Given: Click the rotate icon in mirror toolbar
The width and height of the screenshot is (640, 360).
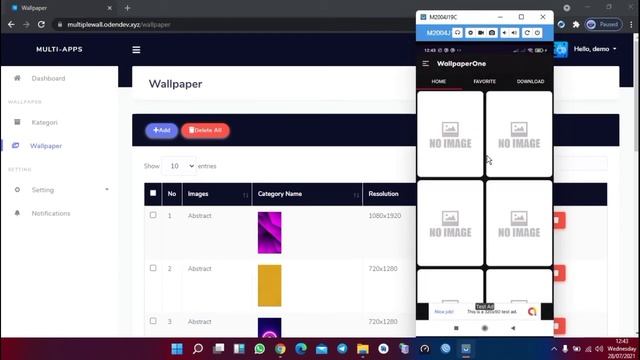Looking at the screenshot, I should (x=527, y=33).
